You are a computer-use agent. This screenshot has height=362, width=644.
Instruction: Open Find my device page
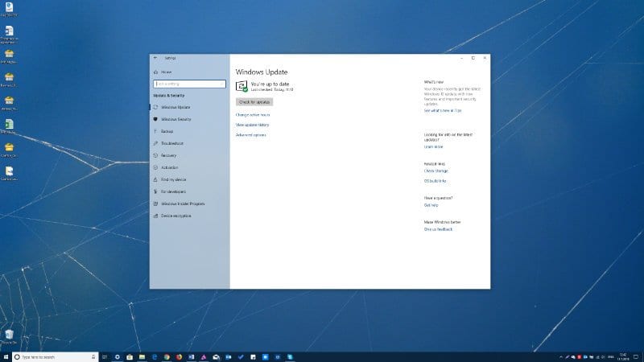pyautogui.click(x=173, y=179)
